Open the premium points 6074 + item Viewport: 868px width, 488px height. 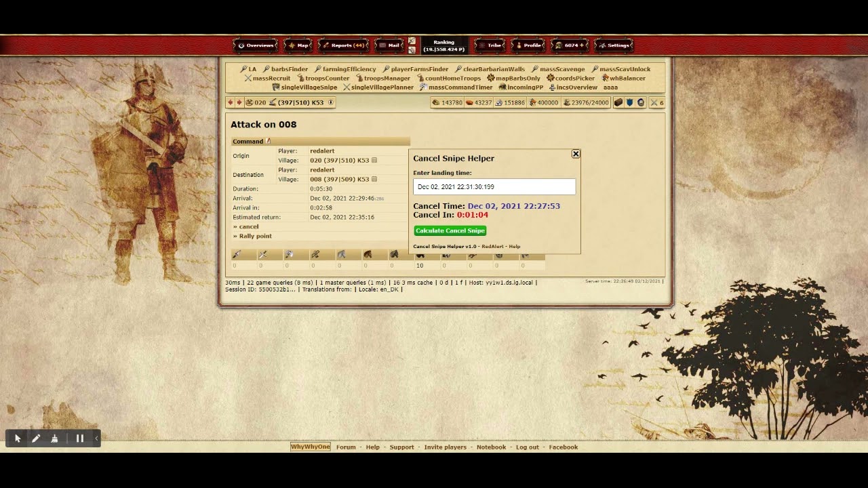[x=570, y=45]
